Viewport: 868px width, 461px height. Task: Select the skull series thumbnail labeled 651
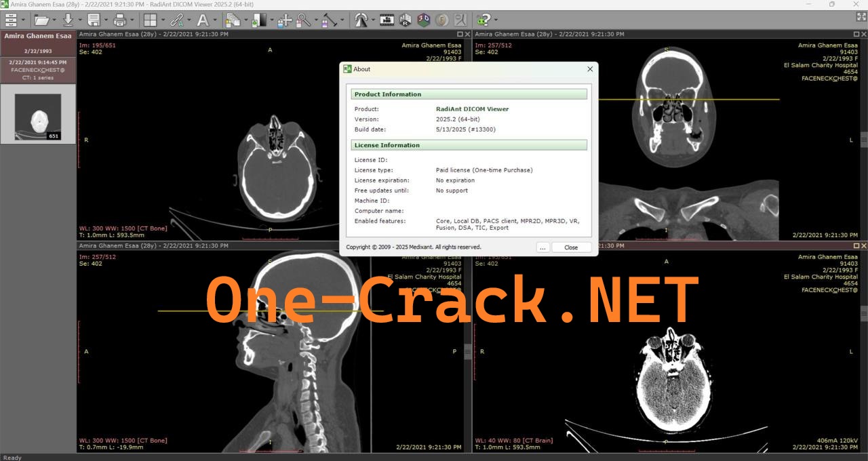tap(39, 115)
